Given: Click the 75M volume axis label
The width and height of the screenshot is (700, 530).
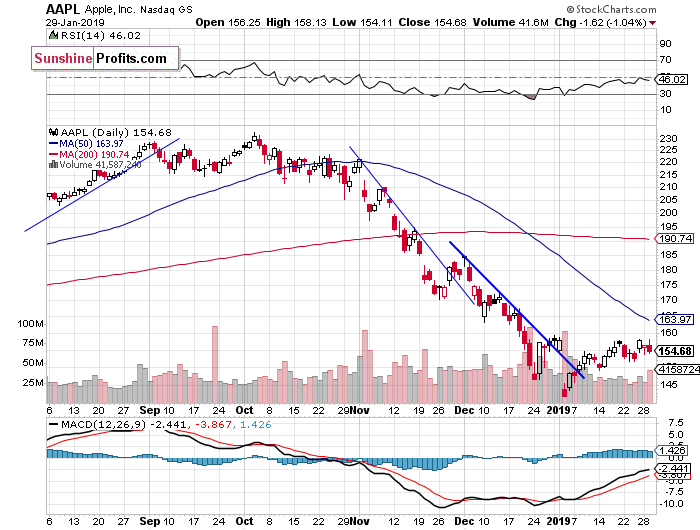Looking at the screenshot, I should [x=33, y=343].
